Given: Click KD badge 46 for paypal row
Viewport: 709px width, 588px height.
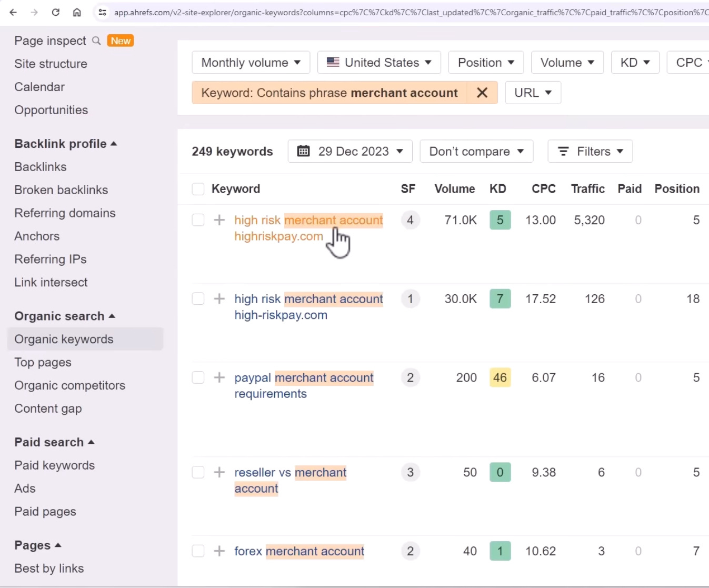Looking at the screenshot, I should (x=500, y=377).
